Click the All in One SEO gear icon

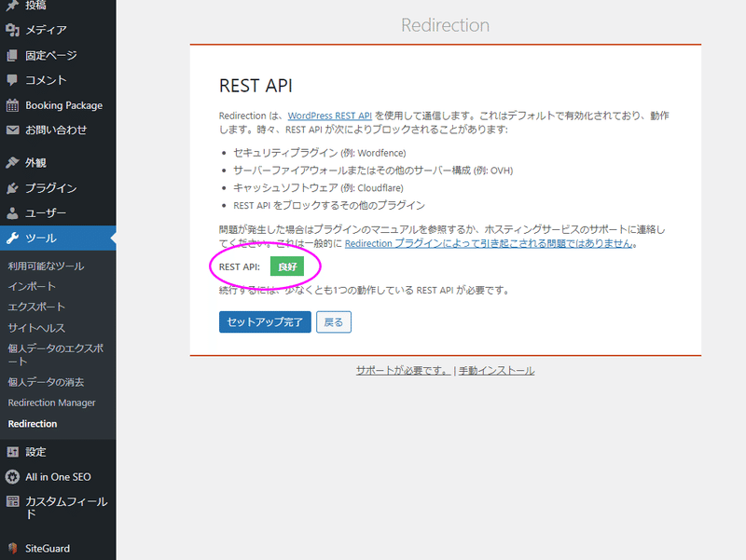click(12, 477)
